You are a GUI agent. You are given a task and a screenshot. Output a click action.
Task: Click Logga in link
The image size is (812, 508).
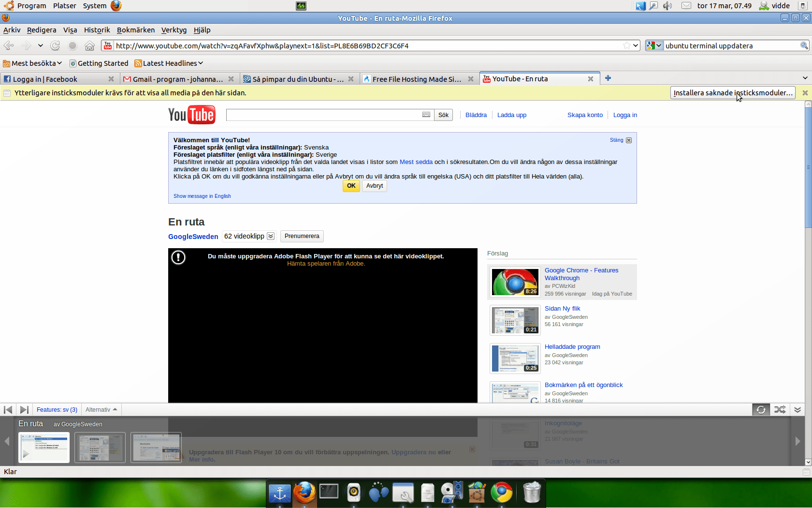pos(625,115)
